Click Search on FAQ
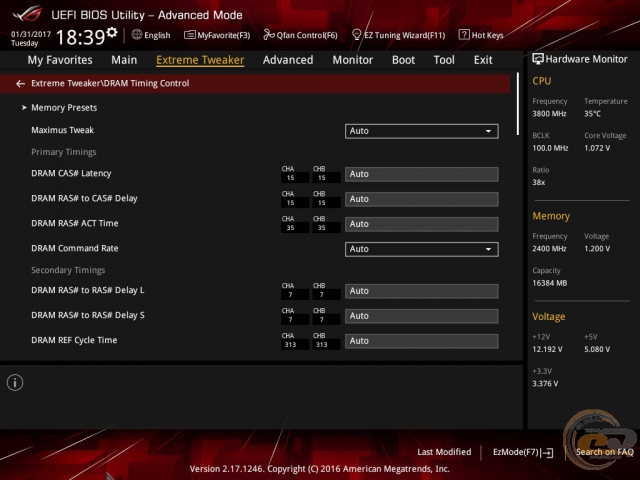This screenshot has height=480, width=640. [x=604, y=452]
